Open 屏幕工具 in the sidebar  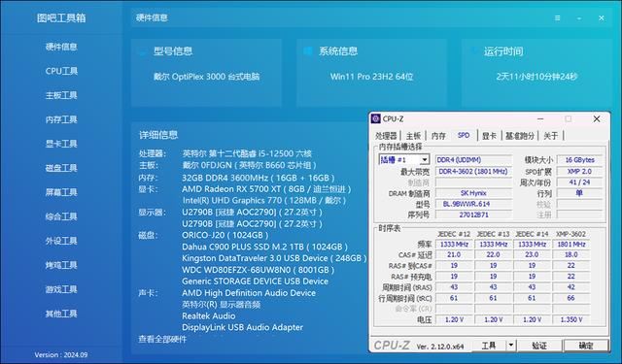point(61,192)
